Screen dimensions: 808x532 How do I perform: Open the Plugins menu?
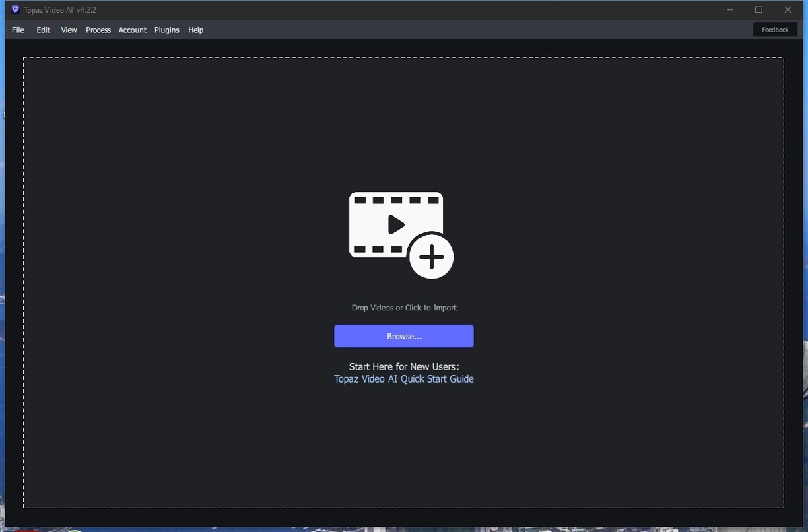[167, 30]
